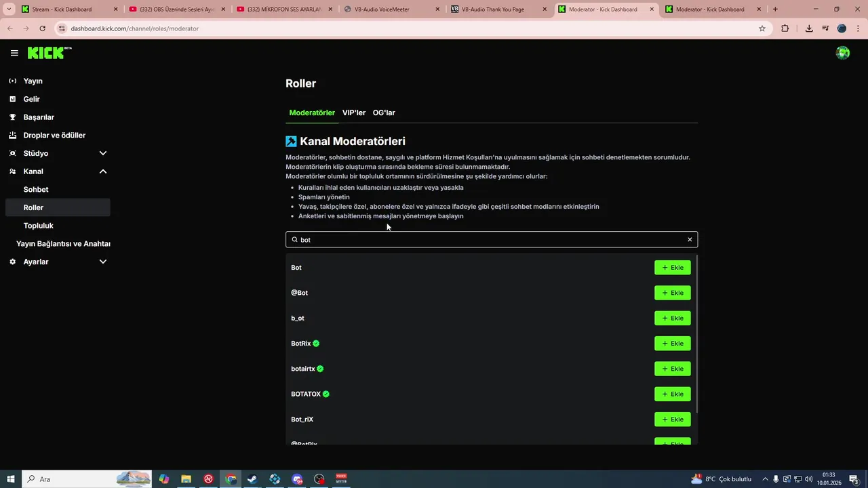
Task: Add BotRix as moderator
Action: 673,344
